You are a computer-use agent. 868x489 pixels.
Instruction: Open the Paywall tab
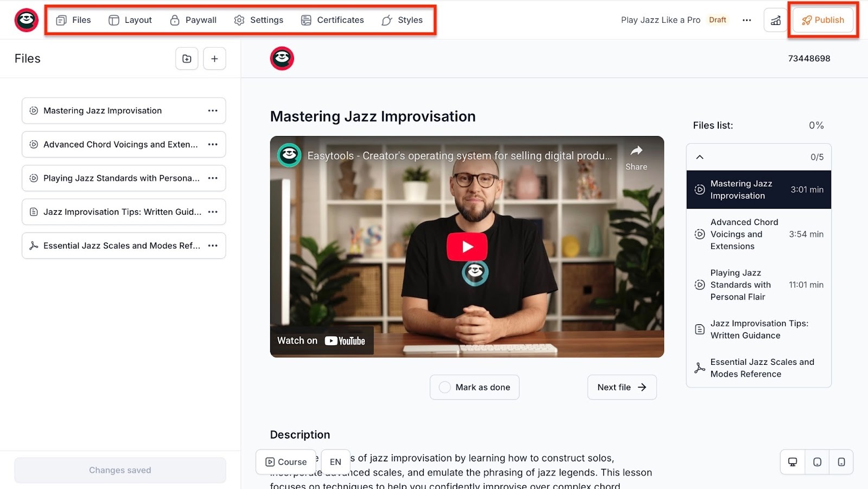coord(193,20)
